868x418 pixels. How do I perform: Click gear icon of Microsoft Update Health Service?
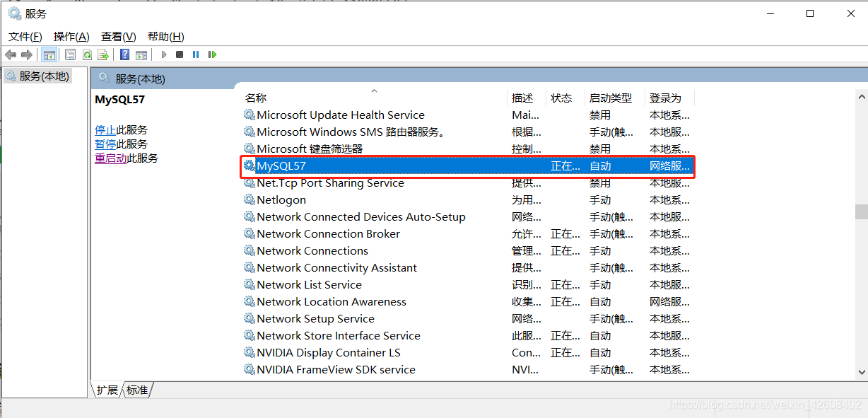click(249, 115)
